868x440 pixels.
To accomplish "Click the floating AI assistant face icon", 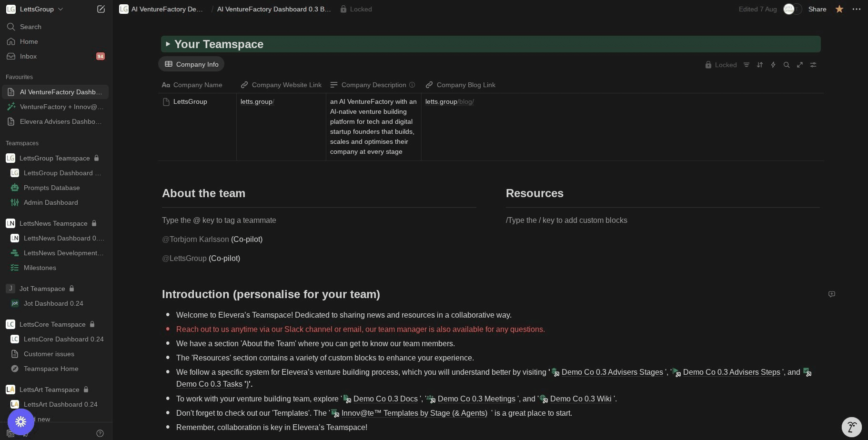I will 851,427.
